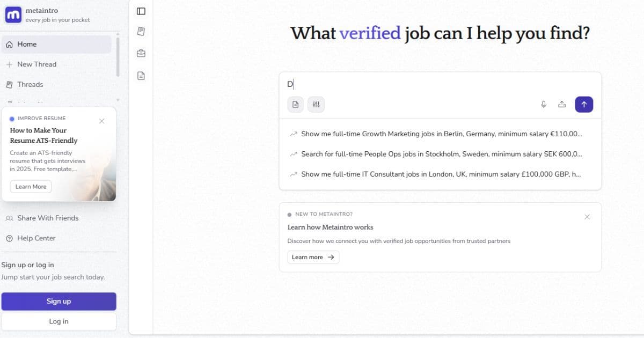Image resolution: width=644 pixels, height=338 pixels.
Task: Attach a file using the document icon
Action: 295,104
